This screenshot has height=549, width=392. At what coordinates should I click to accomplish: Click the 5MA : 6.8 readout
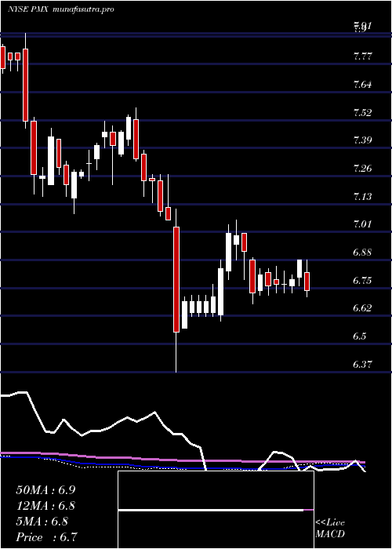click(42, 522)
